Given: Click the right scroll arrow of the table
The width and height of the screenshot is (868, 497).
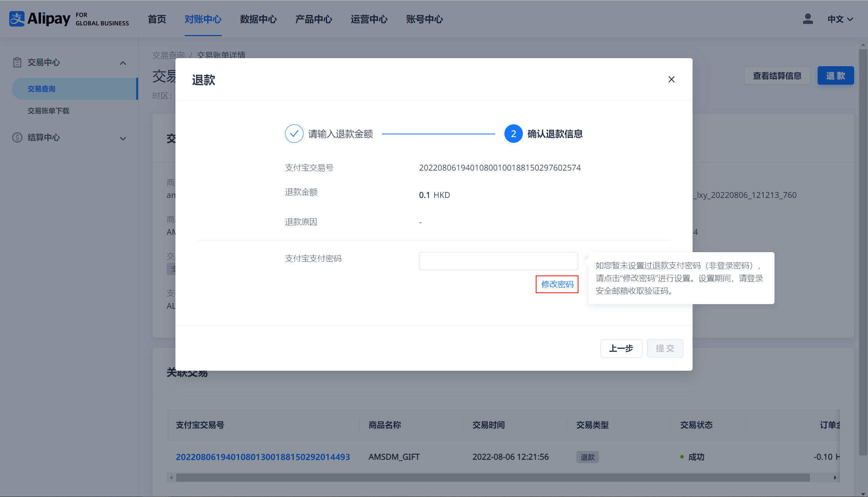Looking at the screenshot, I should point(835,477).
